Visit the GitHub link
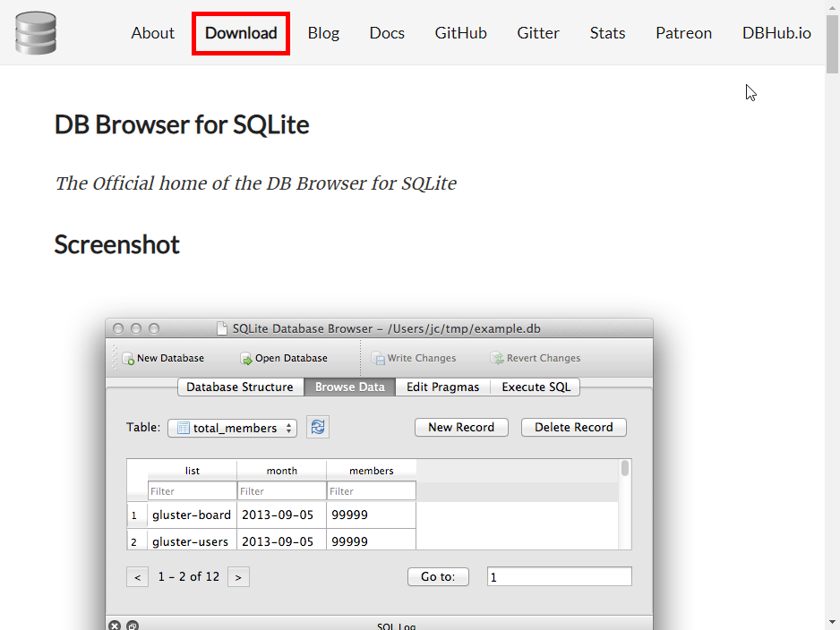Viewport: 840px width, 630px height. 460,33
